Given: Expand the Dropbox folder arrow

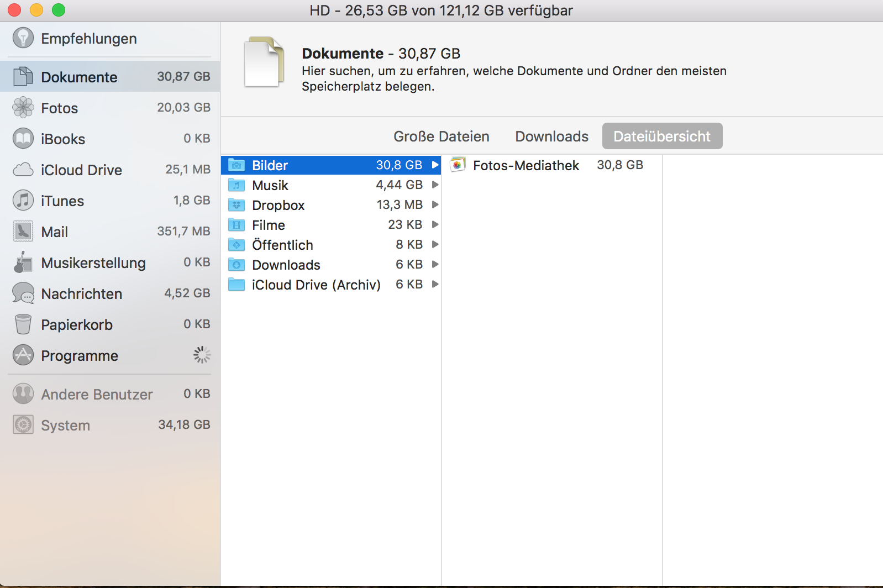Looking at the screenshot, I should tap(435, 204).
